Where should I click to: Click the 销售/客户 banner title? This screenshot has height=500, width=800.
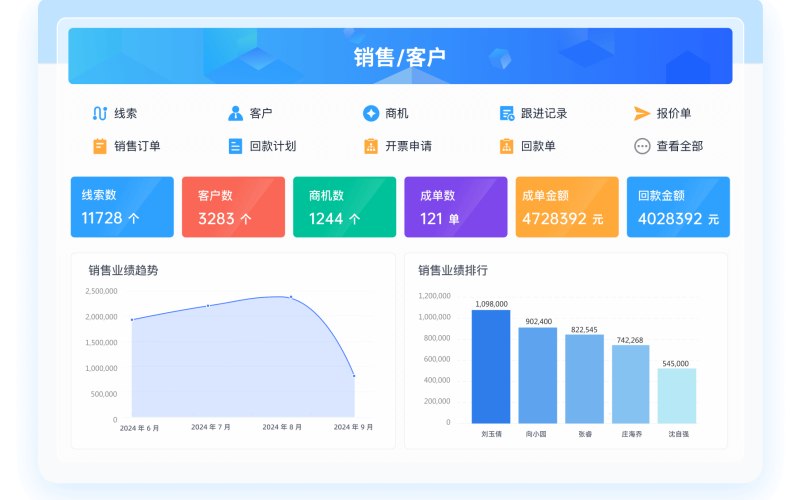[x=400, y=57]
